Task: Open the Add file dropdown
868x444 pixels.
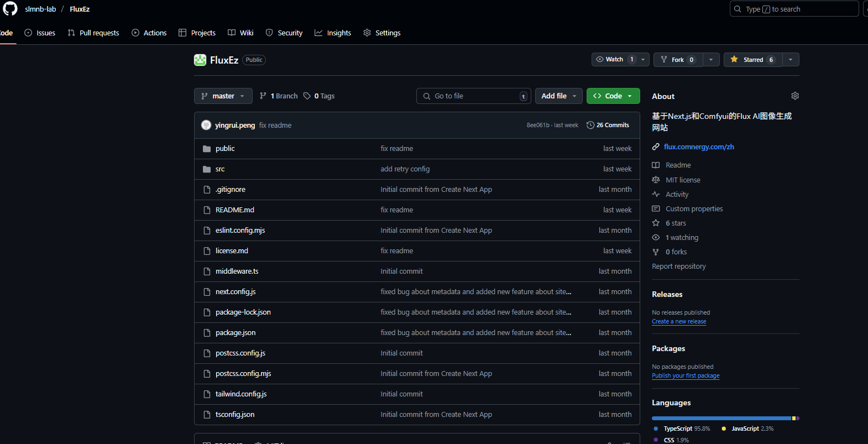Action: [x=558, y=96]
